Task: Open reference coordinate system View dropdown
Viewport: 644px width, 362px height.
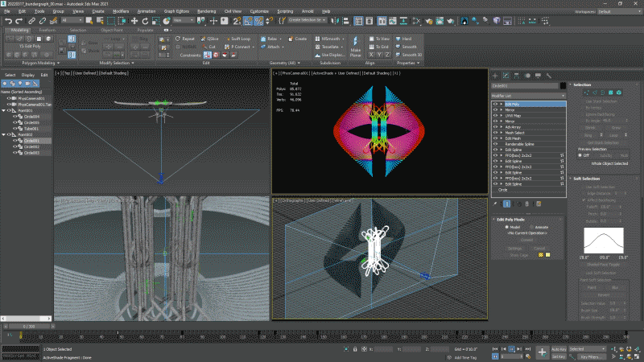Action: 184,20
